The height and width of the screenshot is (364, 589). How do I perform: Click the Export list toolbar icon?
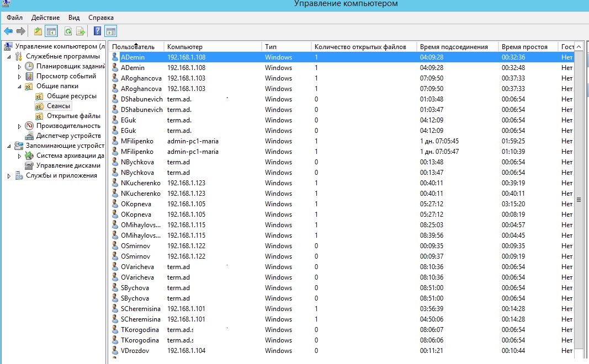click(81, 31)
